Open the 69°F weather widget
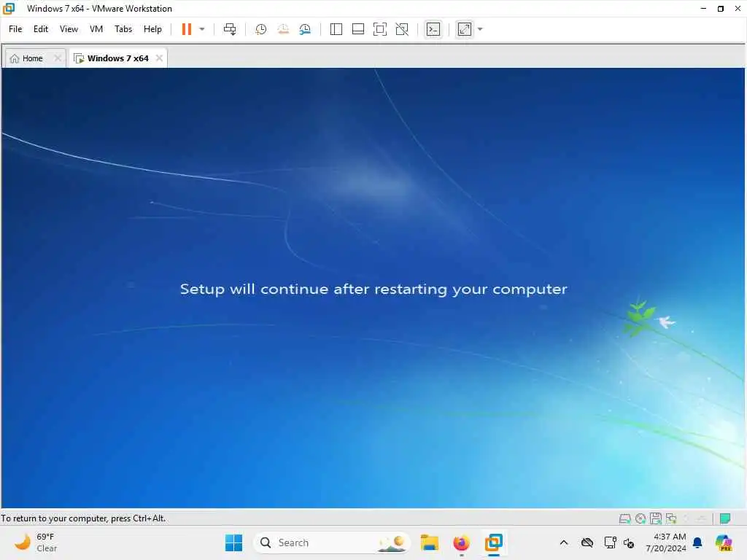 pyautogui.click(x=35, y=542)
